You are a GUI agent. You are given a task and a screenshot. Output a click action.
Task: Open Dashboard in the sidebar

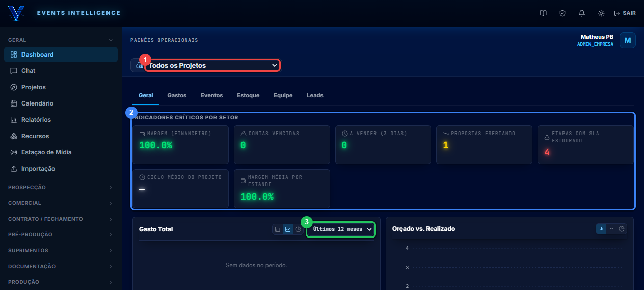point(61,55)
